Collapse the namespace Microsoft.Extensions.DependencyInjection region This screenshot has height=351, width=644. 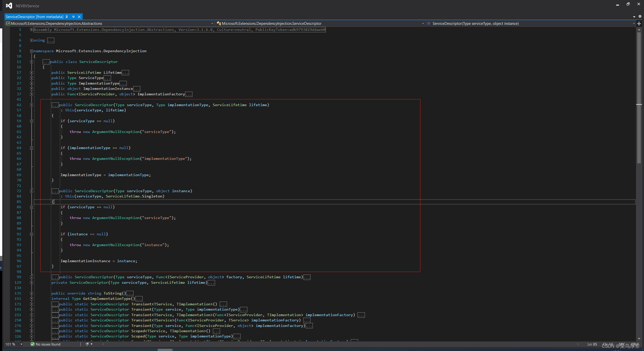click(x=31, y=51)
